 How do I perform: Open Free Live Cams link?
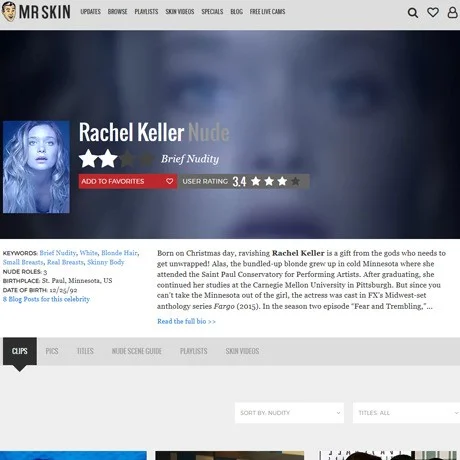click(267, 12)
